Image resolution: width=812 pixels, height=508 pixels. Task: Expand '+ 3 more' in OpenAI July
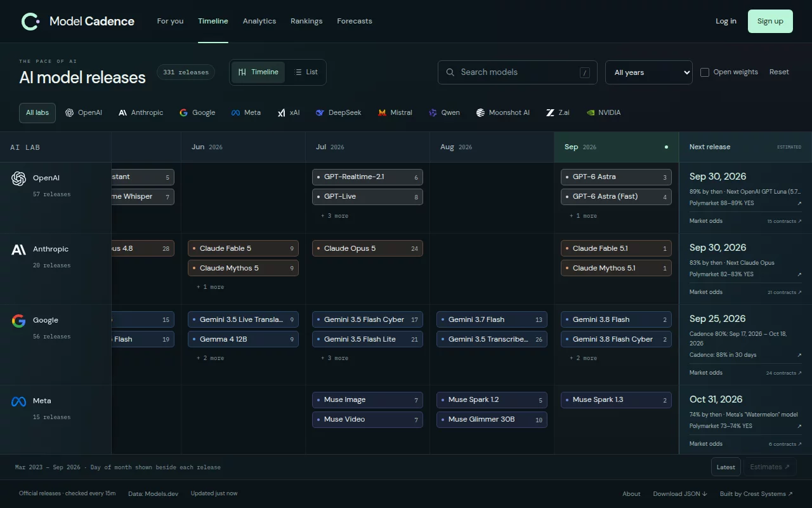click(x=334, y=216)
